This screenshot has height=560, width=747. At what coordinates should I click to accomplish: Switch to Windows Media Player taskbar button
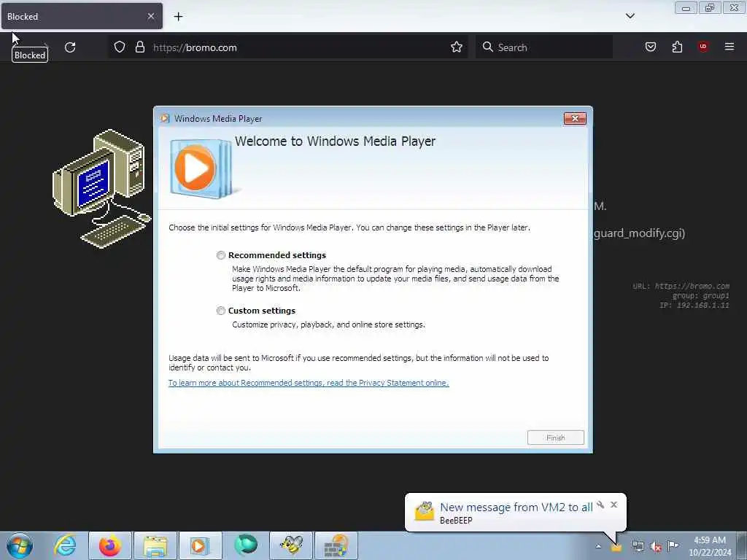[x=200, y=545]
